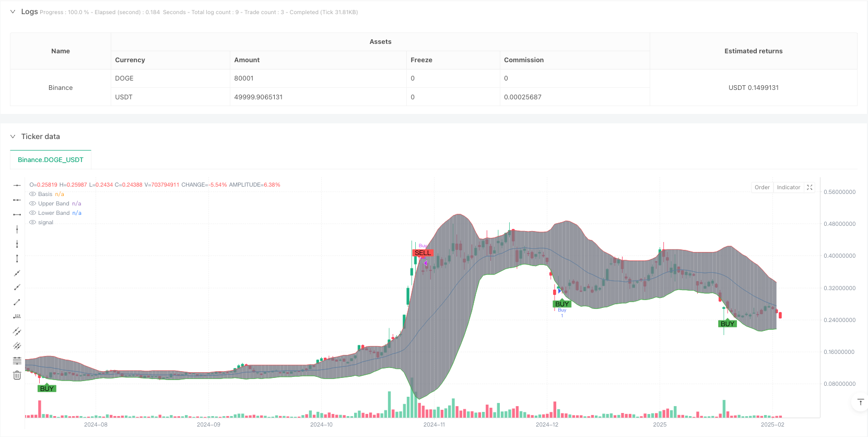Select the parallel channel lines drawing tool
The image size is (868, 437).
pos(17,331)
